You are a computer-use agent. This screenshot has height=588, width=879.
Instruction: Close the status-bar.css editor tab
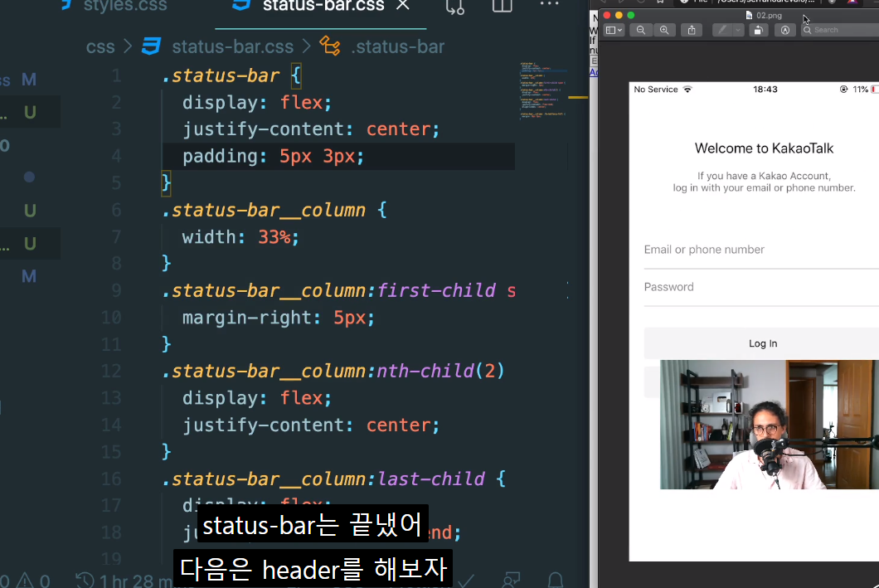point(402,5)
